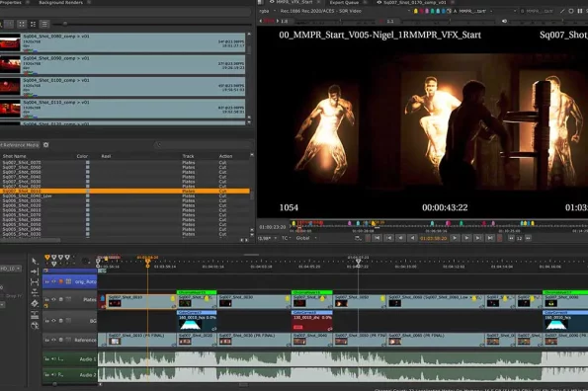Switch bin to large grid view icon

[x=22, y=24]
